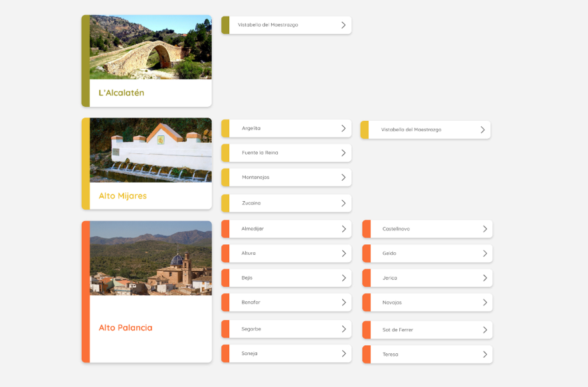Open the Benafer town button
Viewport: 588px width, 387px height.
[286, 302]
